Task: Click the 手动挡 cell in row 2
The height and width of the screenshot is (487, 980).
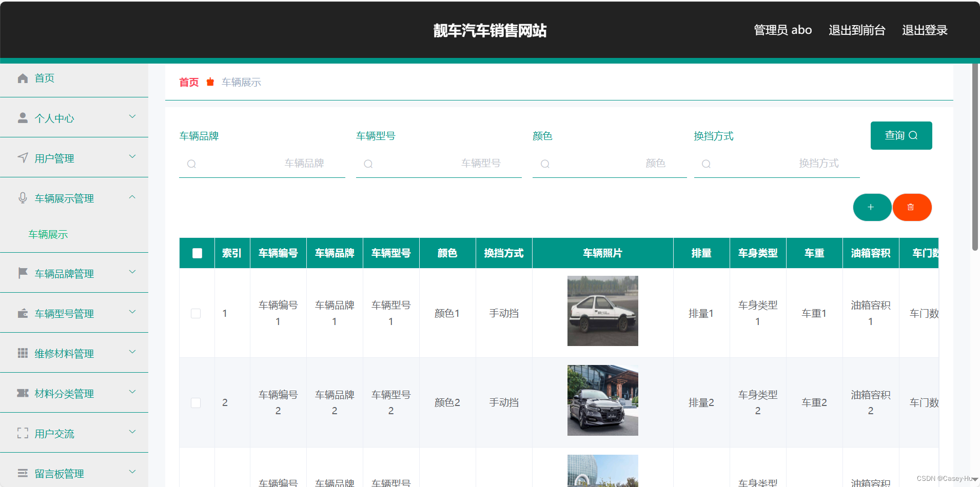Action: (x=504, y=403)
